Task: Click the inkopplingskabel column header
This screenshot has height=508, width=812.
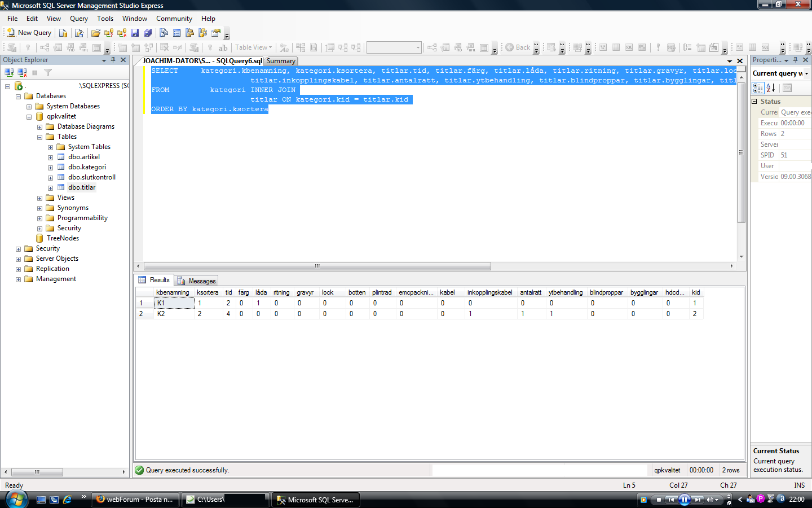Action: point(489,292)
